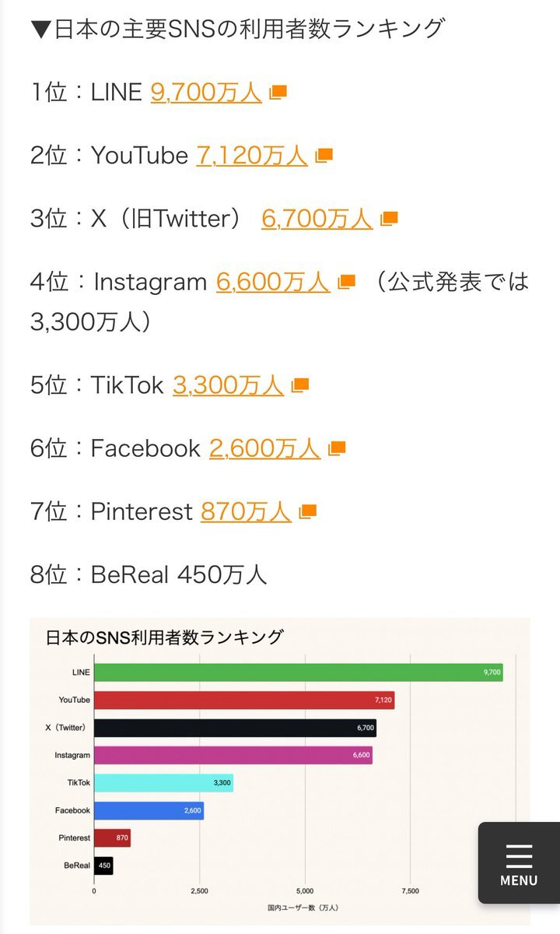
Task: Click external link icon after Pinterest 870万人
Action: pos(308,511)
